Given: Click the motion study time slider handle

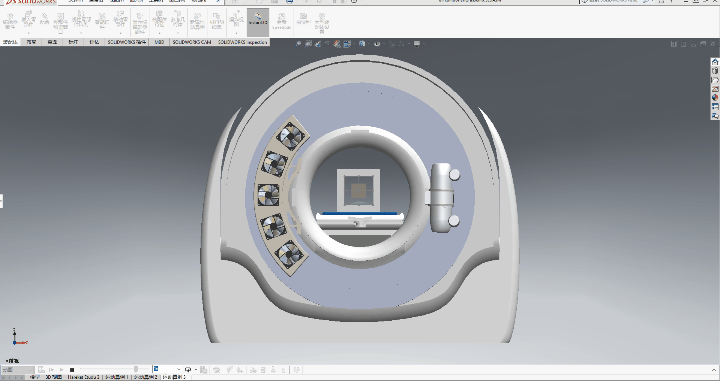Looking at the screenshot, I should [x=136, y=369].
